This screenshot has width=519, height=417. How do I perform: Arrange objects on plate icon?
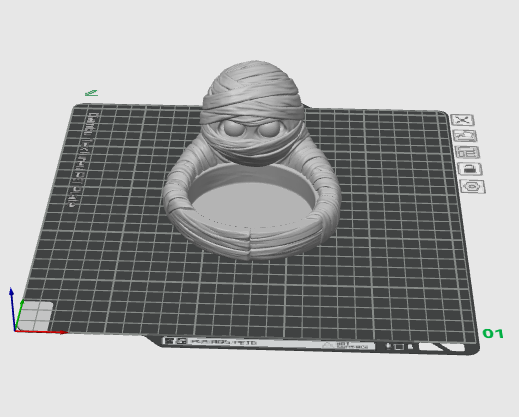[468, 152]
